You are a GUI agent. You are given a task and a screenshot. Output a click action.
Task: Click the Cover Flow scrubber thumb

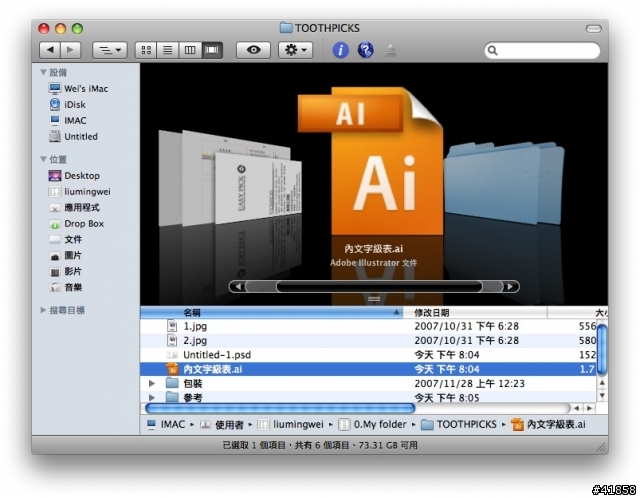click(x=379, y=287)
